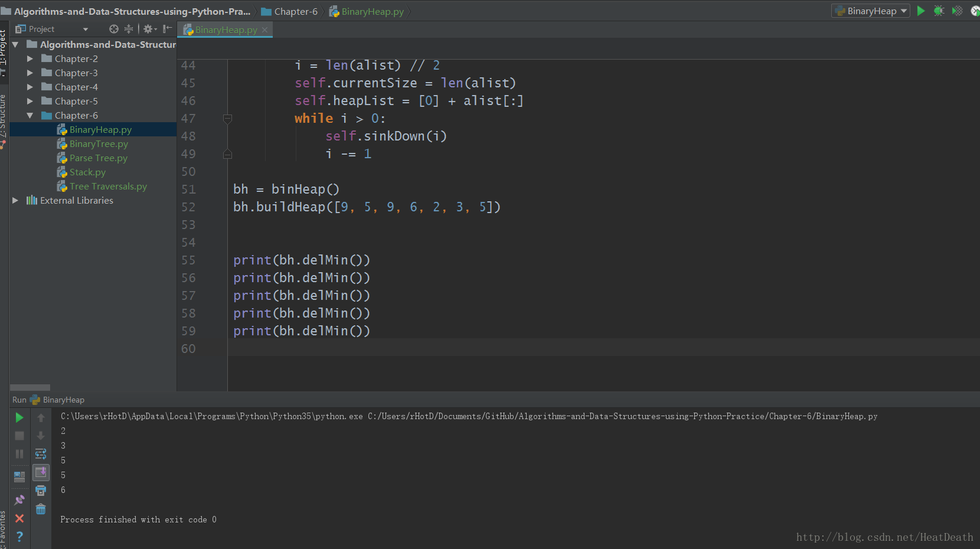Toggle the Favorites side tool tab
The height and width of the screenshot is (549, 980).
(x=4, y=529)
